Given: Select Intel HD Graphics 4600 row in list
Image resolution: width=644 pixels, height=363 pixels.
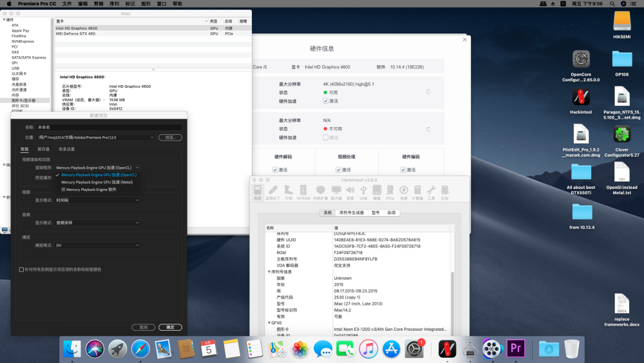Looking at the screenshot, I should 153,28.
